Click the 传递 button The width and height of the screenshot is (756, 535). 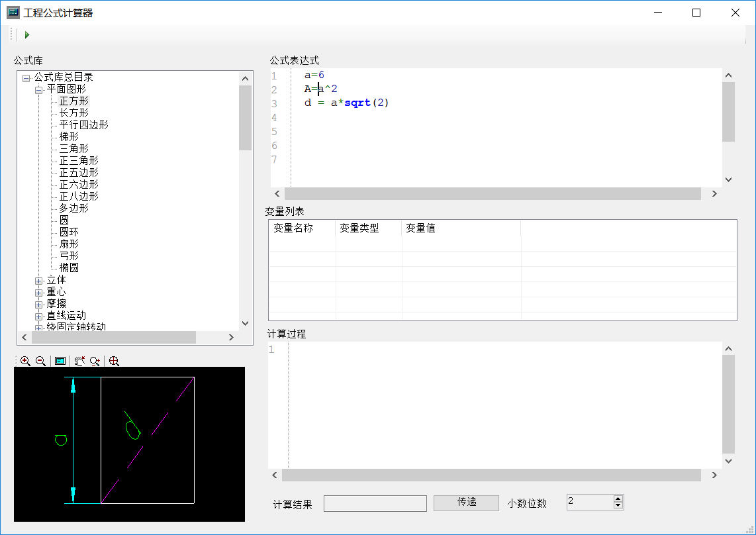(x=466, y=503)
